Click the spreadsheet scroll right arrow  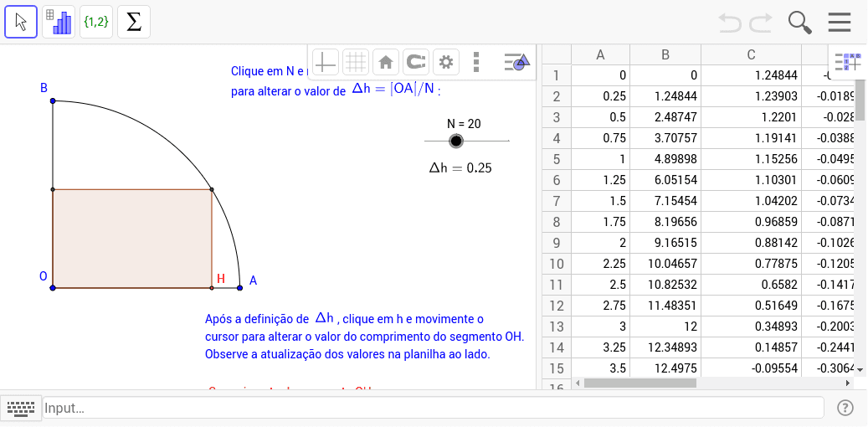click(x=848, y=383)
